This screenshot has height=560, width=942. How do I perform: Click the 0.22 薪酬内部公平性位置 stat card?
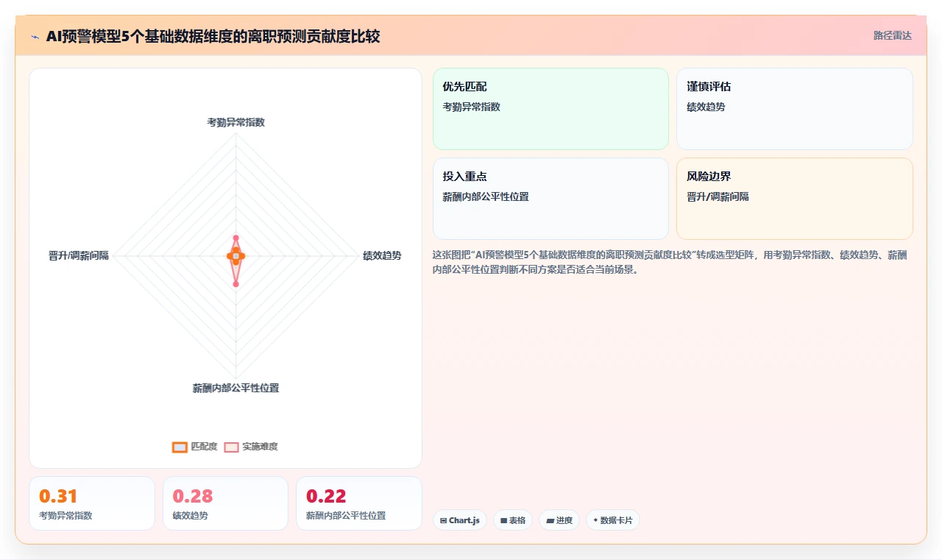359,503
